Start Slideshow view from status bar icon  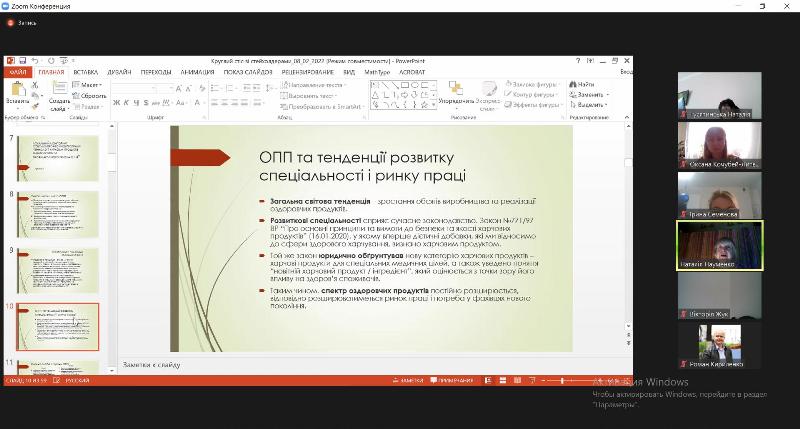click(532, 381)
